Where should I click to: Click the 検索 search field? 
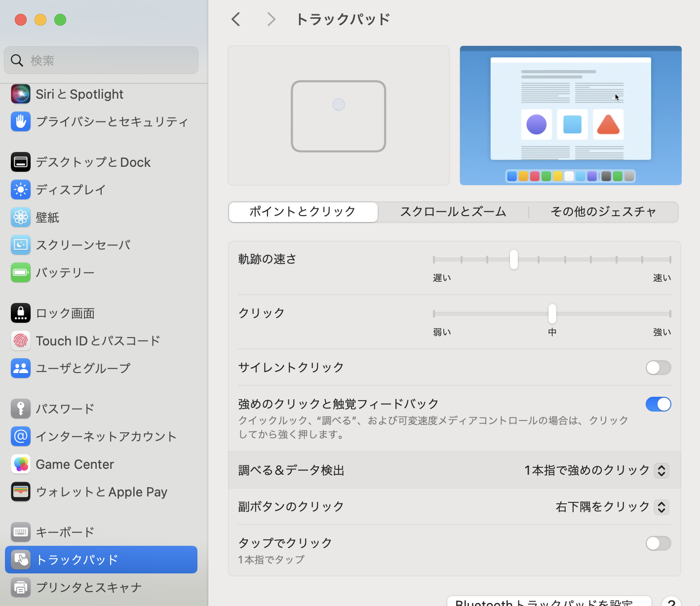click(101, 60)
